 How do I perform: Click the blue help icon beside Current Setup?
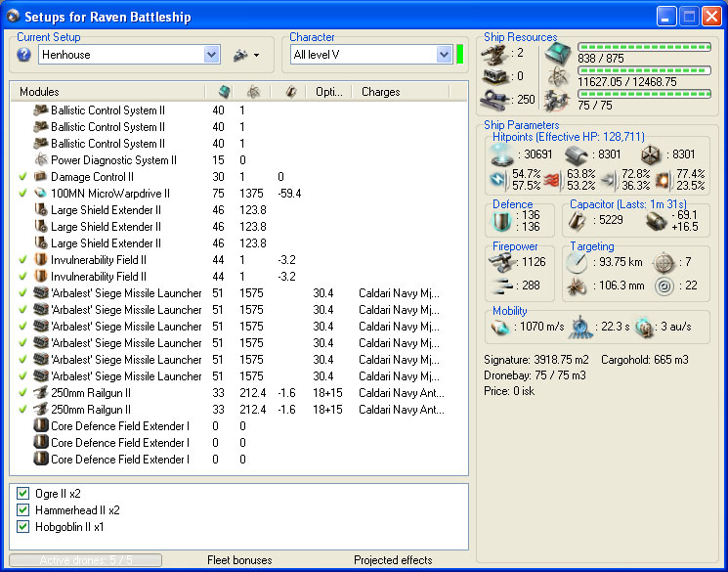[24, 55]
